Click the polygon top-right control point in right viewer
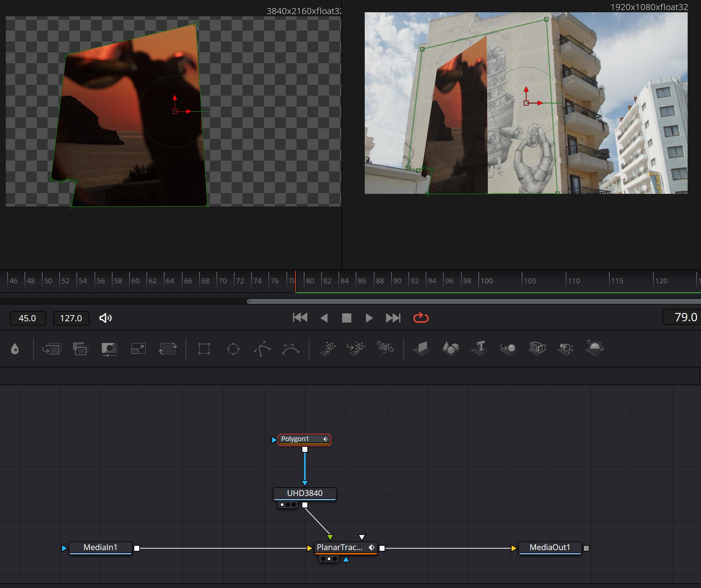The height and width of the screenshot is (588, 701). pos(546,19)
